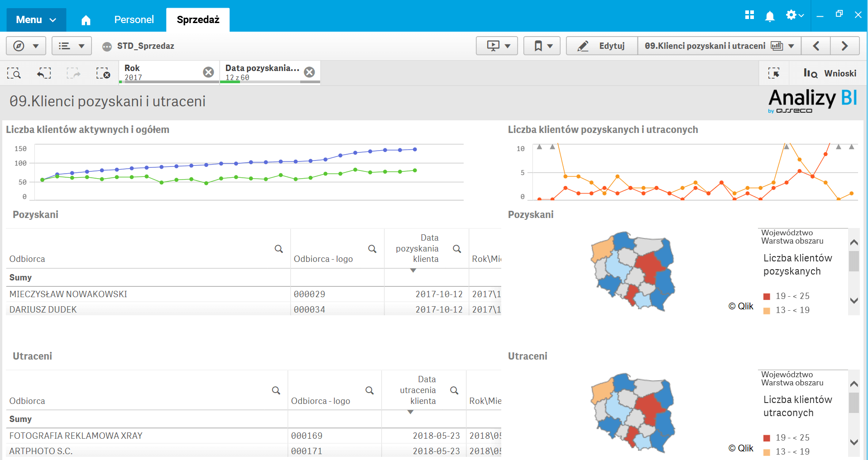Screen dimensions: 868x460
Task: Go to next sheet arrow
Action: (x=845, y=46)
